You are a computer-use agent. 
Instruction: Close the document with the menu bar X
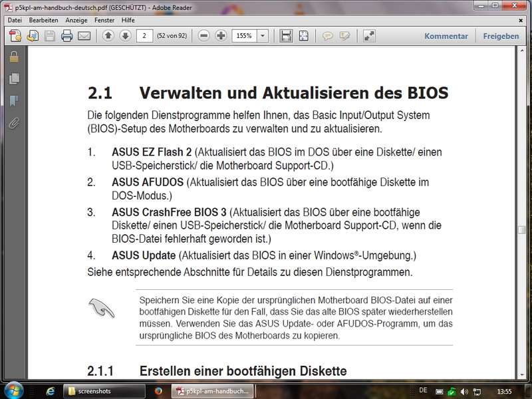click(x=521, y=21)
